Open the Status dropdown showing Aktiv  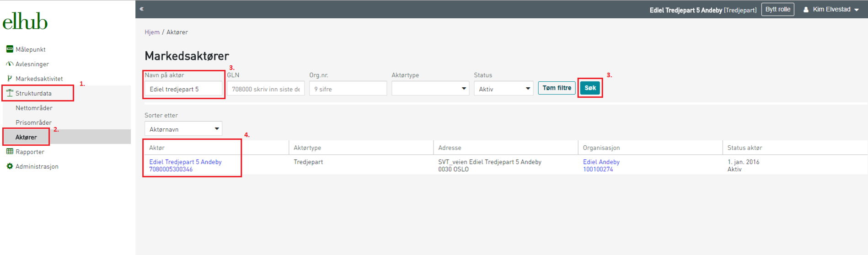[x=504, y=89]
